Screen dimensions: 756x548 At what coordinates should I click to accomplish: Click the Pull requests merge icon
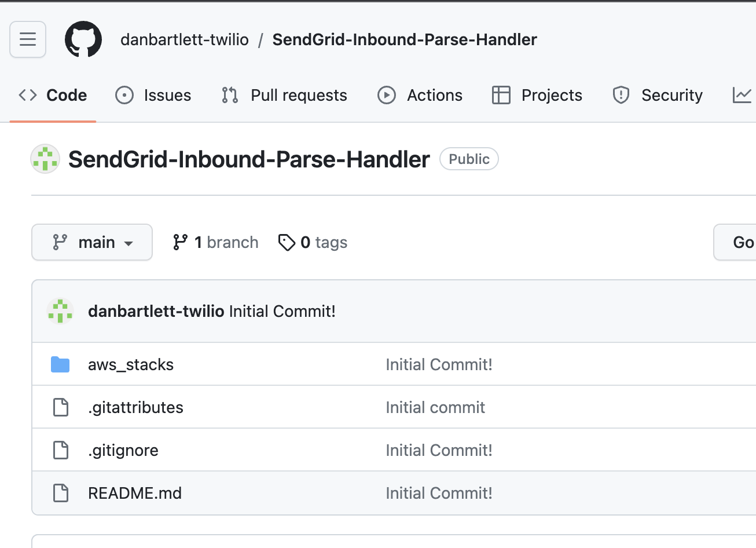pos(230,95)
